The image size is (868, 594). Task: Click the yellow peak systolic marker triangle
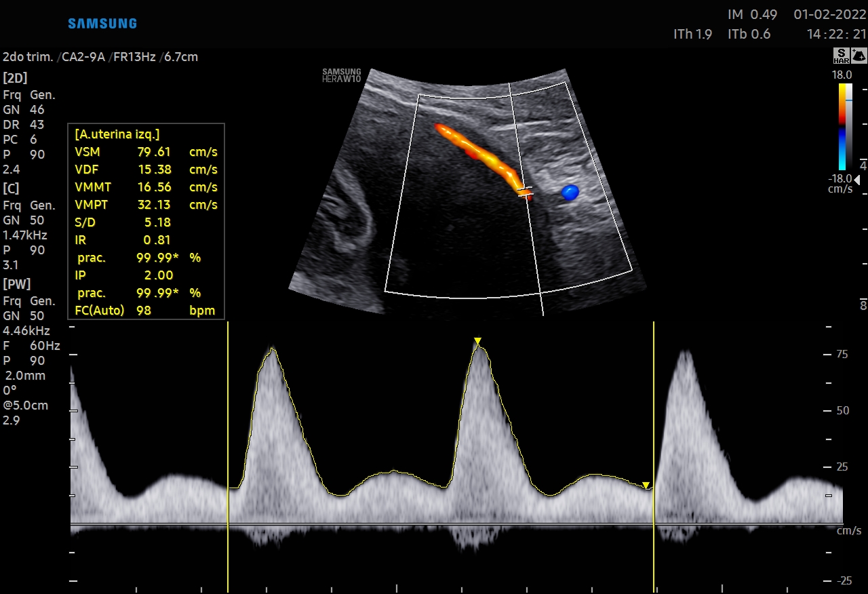(477, 341)
